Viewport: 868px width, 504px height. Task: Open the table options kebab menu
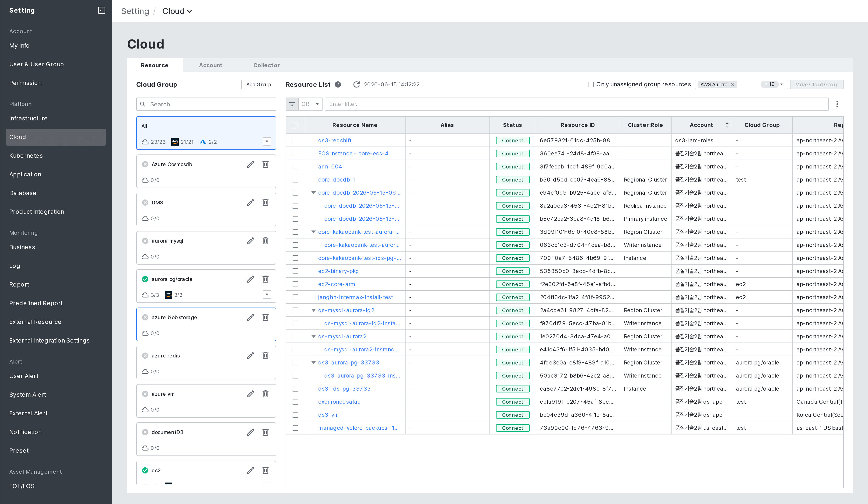pos(837,104)
